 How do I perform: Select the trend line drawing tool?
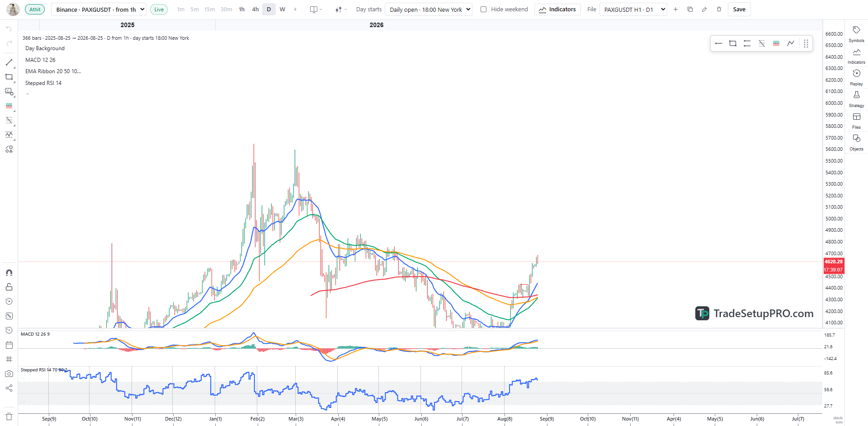pos(9,62)
